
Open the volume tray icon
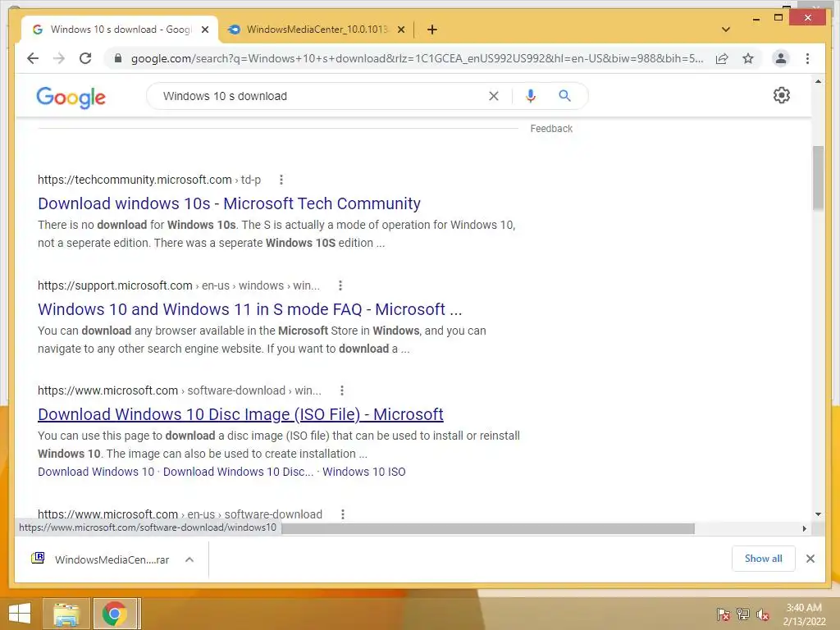[763, 614]
